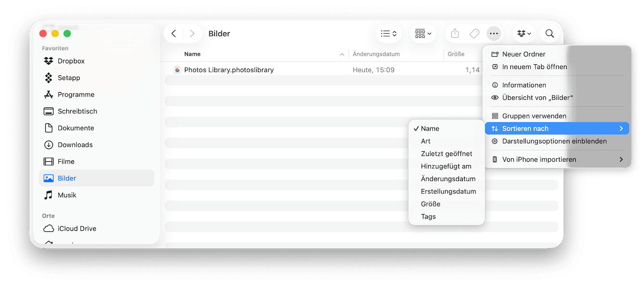
Task: Click the tag icon in toolbar
Action: point(474,34)
